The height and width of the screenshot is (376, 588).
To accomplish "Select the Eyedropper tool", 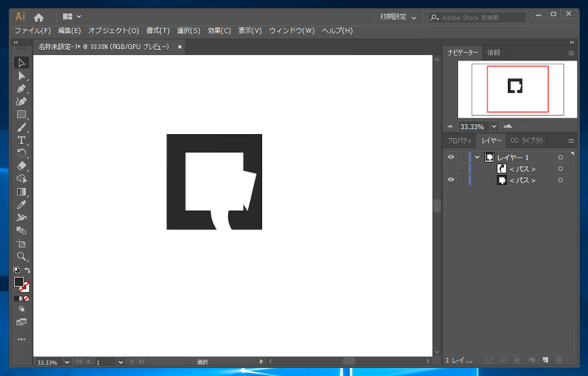I will (x=21, y=205).
